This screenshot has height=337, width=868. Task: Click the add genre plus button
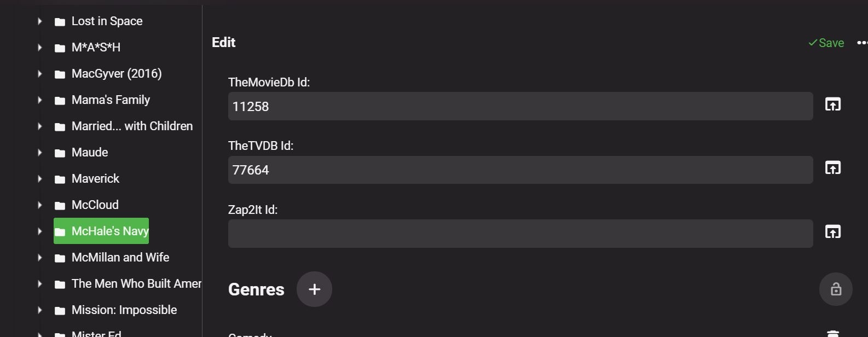[314, 289]
